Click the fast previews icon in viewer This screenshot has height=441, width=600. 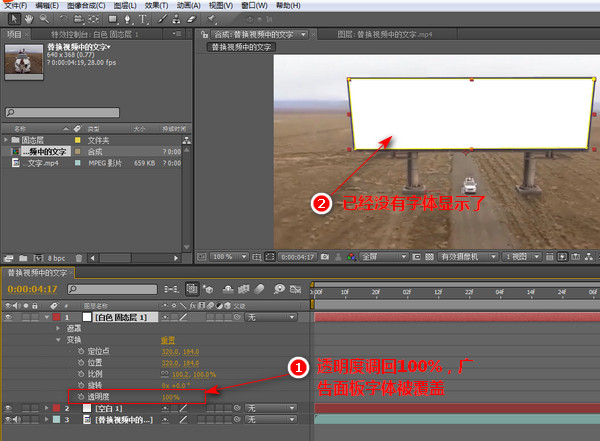click(562, 256)
